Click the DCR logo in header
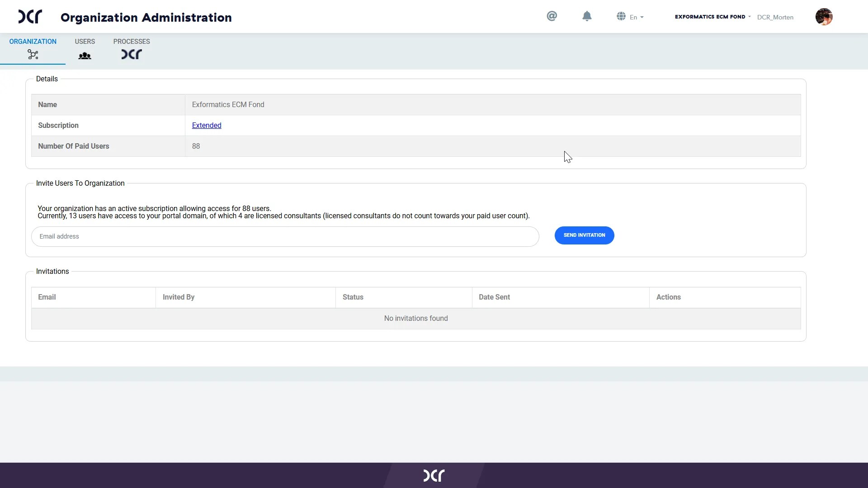 [x=30, y=17]
